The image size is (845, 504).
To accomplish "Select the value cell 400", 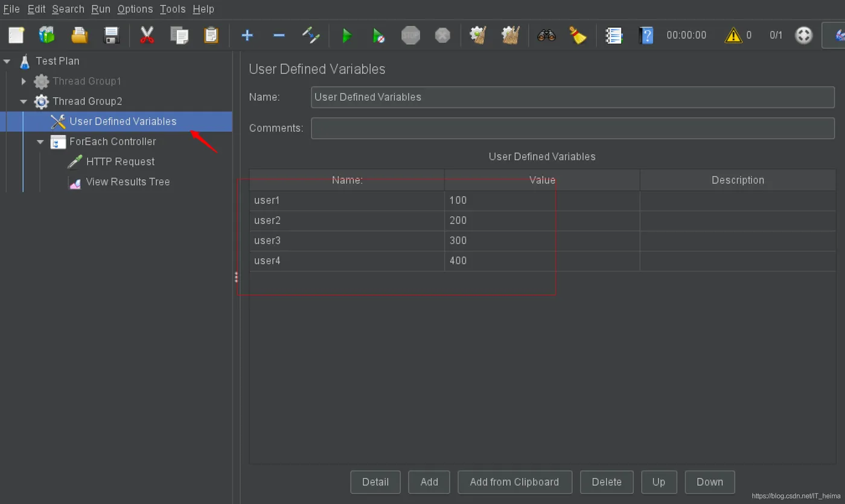I will point(542,261).
